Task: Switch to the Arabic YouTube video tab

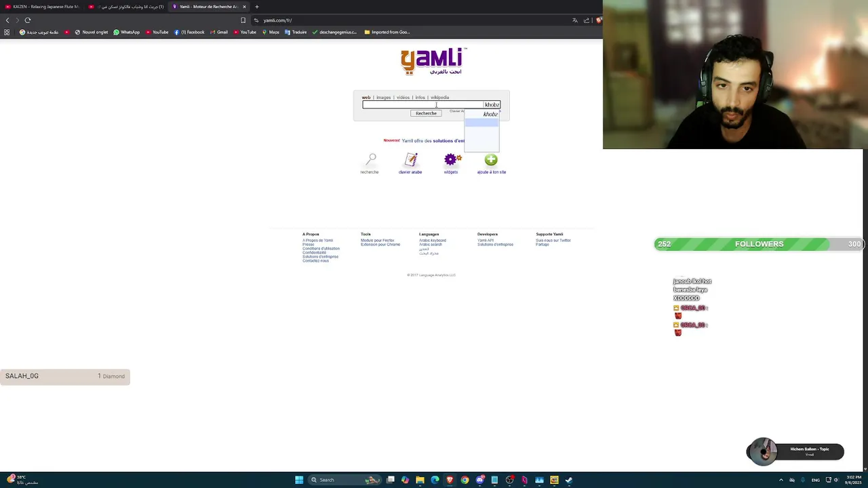Action: (x=127, y=7)
